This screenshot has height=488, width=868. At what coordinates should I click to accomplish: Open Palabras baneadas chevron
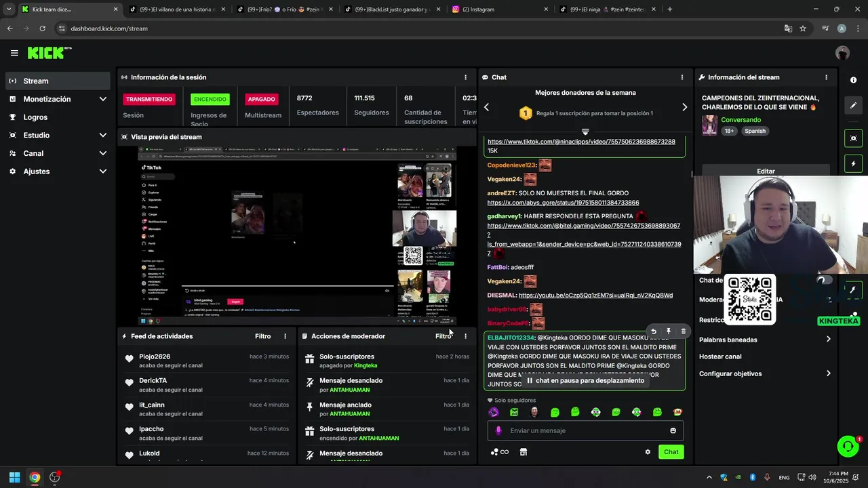click(828, 340)
